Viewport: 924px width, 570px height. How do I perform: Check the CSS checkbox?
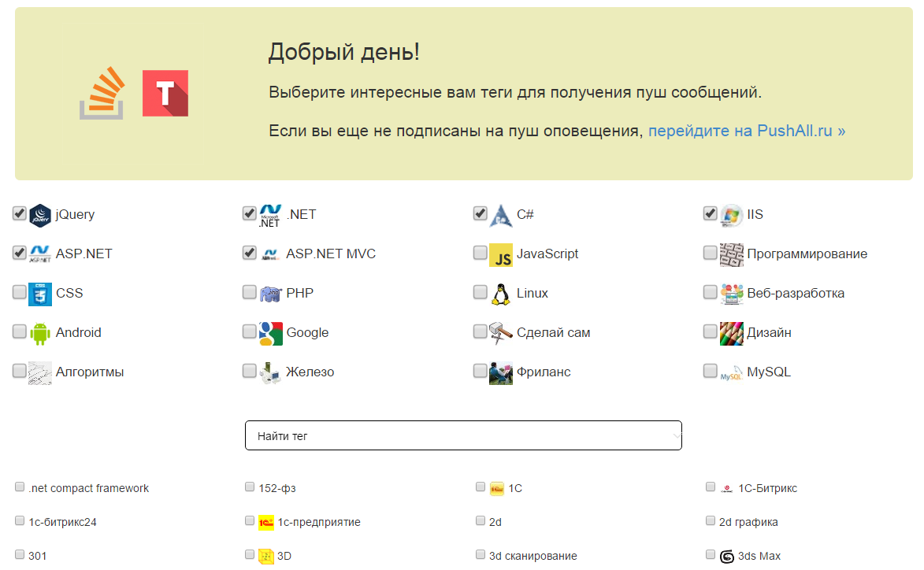20,292
